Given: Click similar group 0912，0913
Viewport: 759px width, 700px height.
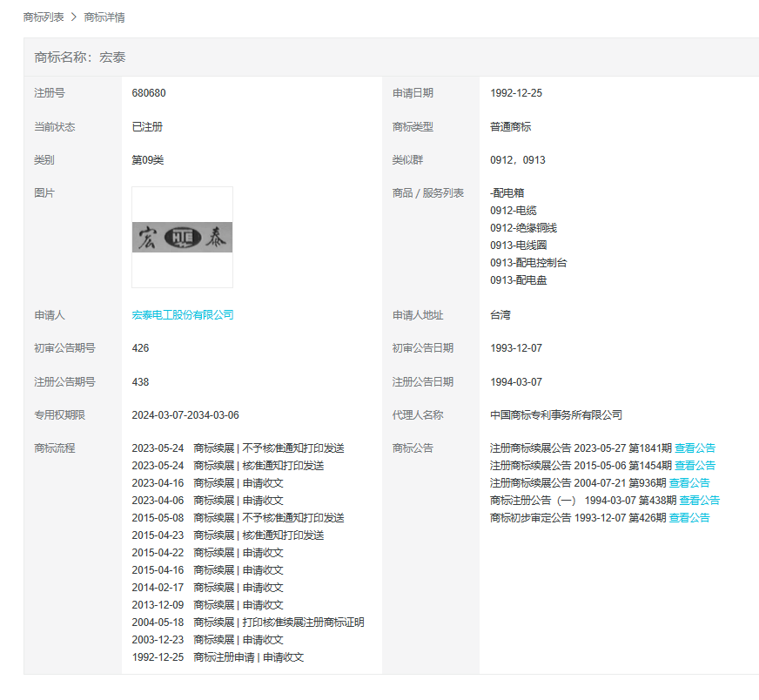Looking at the screenshot, I should (517, 160).
